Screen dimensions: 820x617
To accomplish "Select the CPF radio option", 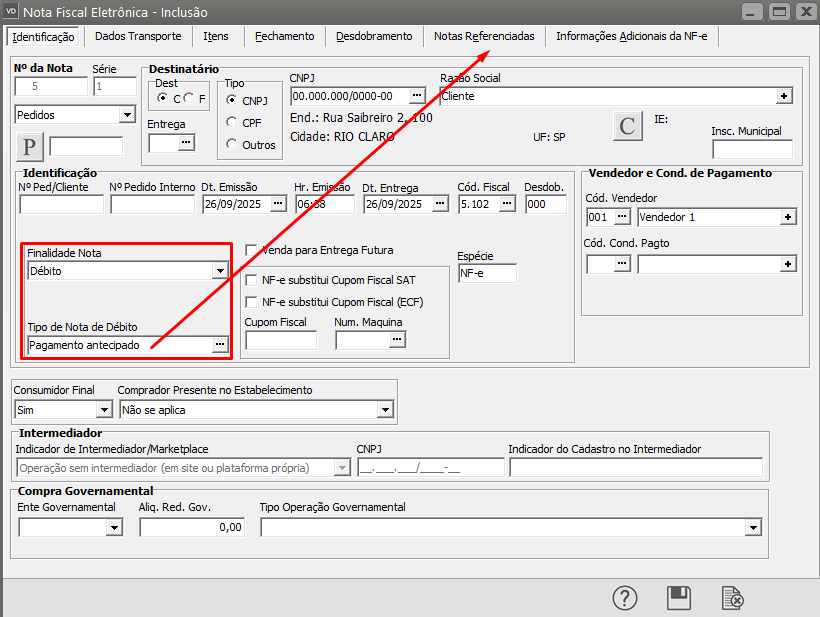I will [232, 122].
